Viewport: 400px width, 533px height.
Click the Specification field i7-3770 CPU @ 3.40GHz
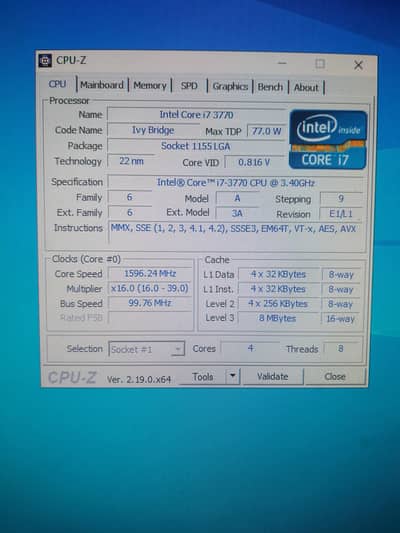tap(235, 183)
